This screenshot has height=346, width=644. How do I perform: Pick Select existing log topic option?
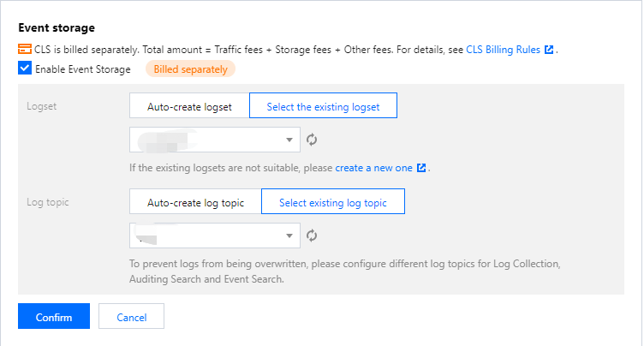(333, 203)
